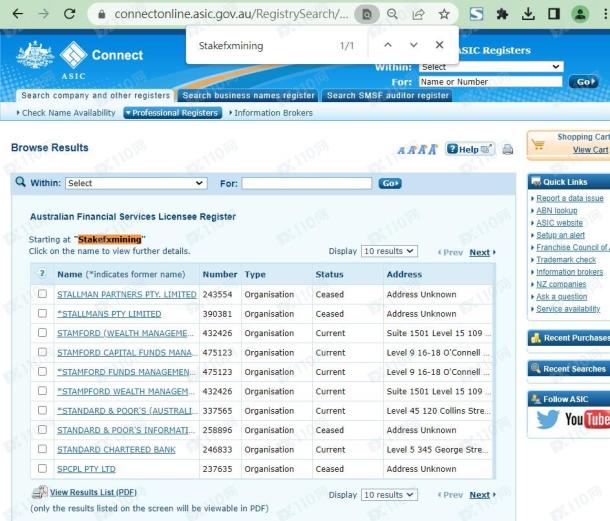Screen dimensions: 610x521
Task: Tick checkbox for *STAMFORD FUNDS MANAGEMEN row
Action: point(42,372)
